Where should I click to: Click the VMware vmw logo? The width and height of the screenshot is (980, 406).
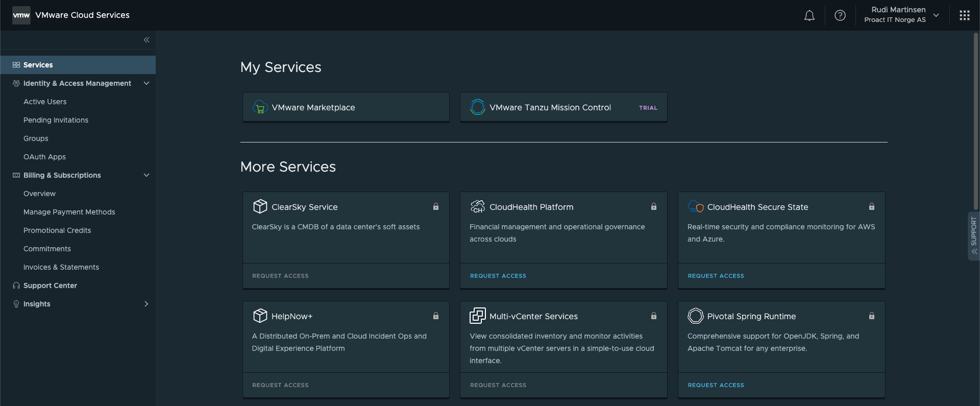pyautogui.click(x=21, y=15)
